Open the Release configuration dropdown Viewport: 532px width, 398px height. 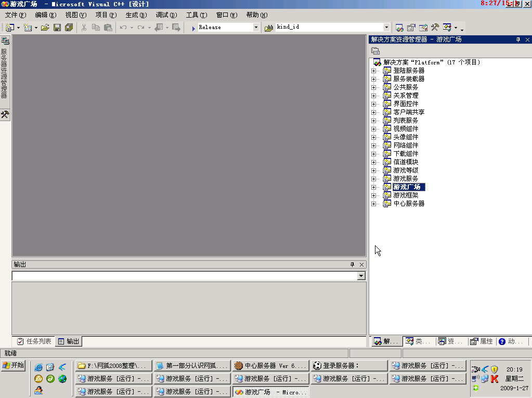(x=256, y=28)
